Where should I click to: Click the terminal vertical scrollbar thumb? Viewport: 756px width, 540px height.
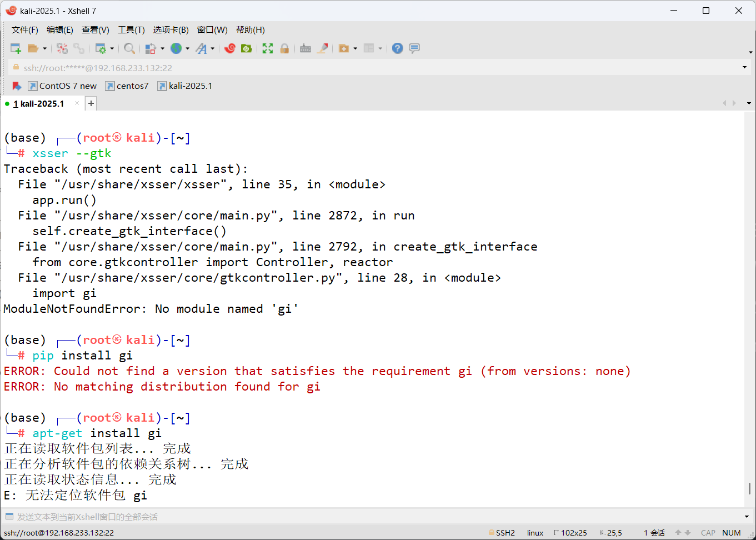click(x=749, y=488)
